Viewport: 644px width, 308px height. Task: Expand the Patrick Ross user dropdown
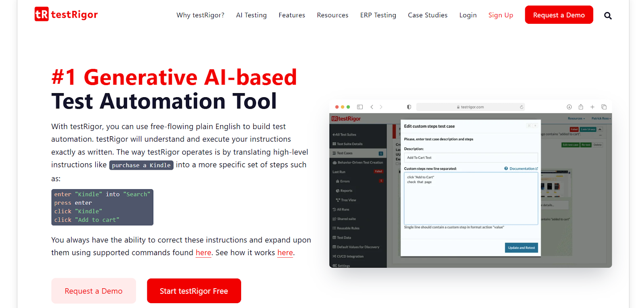(601, 119)
